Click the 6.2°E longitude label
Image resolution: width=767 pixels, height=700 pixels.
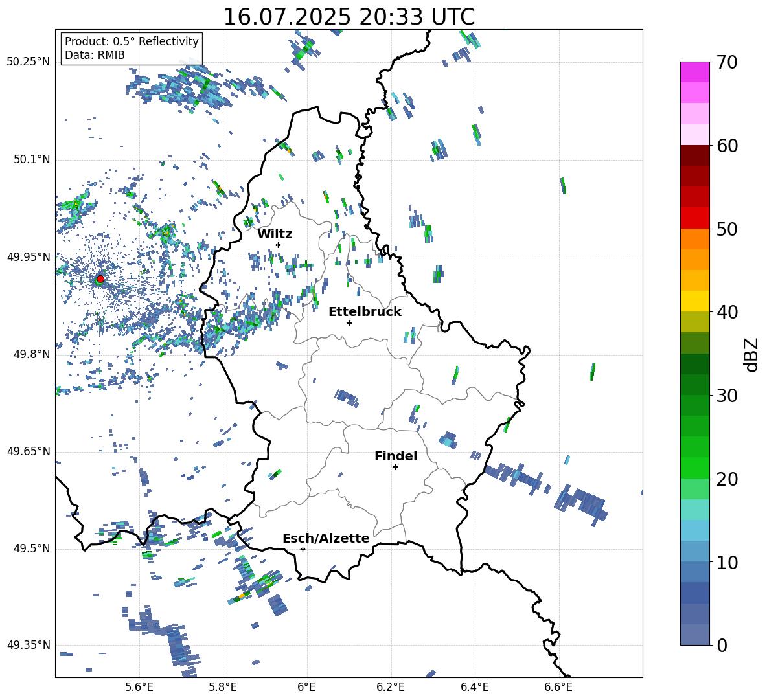point(391,687)
